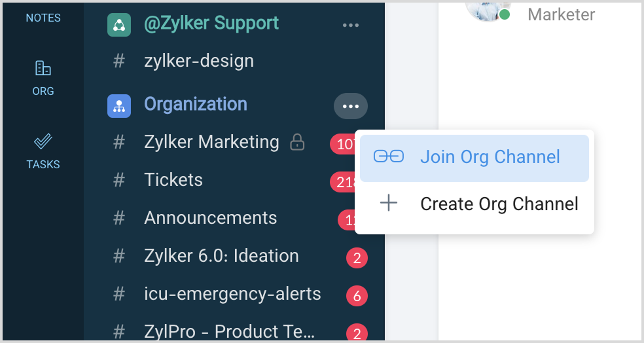This screenshot has width=644, height=343.
Task: Select Join Org Channel menu item
Action: (490, 157)
